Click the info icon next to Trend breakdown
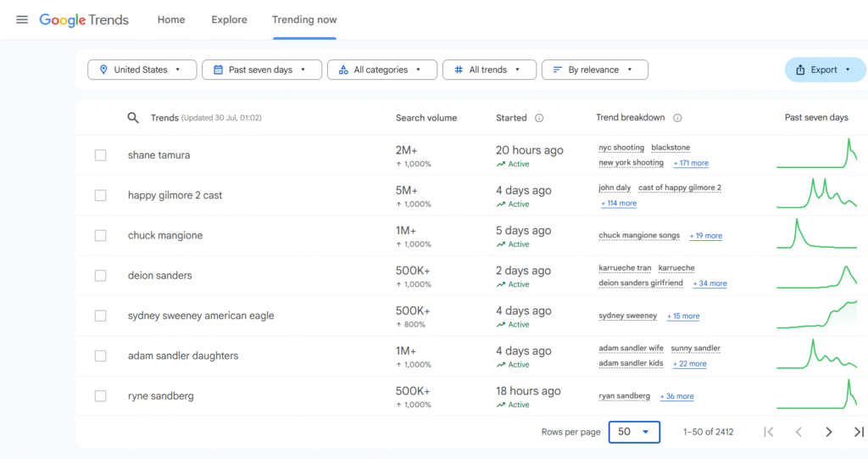Screen dimensions: 868x459 pos(677,118)
